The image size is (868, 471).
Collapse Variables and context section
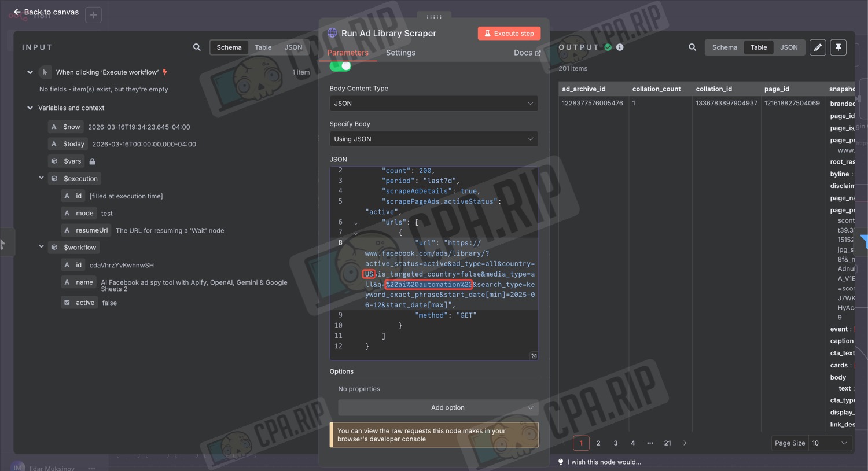[30, 108]
